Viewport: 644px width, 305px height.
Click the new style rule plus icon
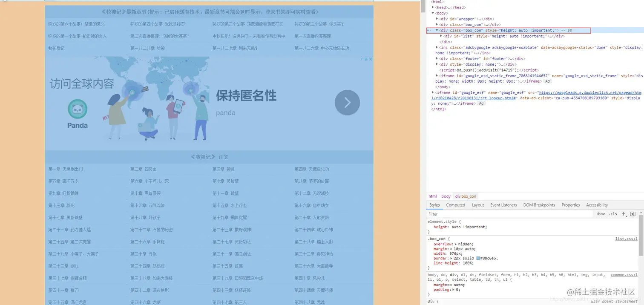coord(623,214)
